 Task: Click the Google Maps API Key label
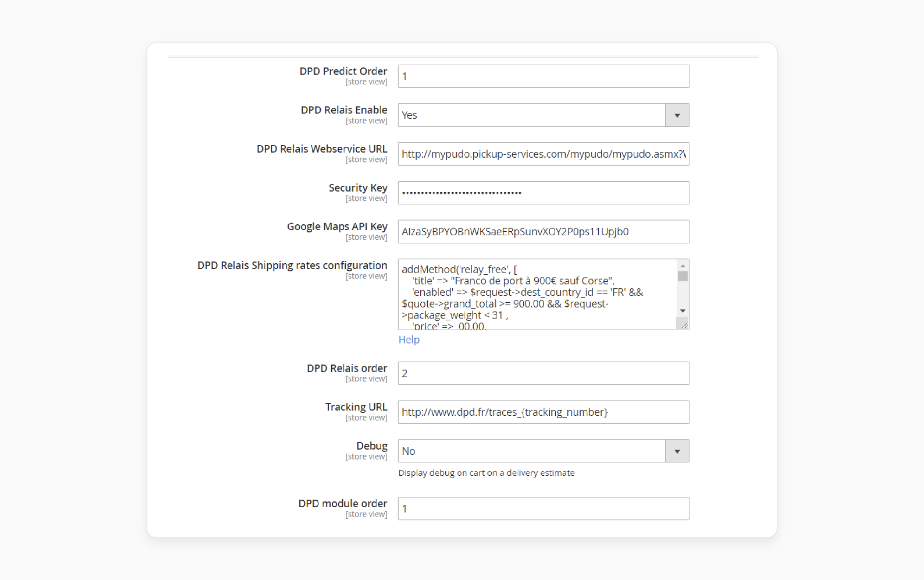337,227
